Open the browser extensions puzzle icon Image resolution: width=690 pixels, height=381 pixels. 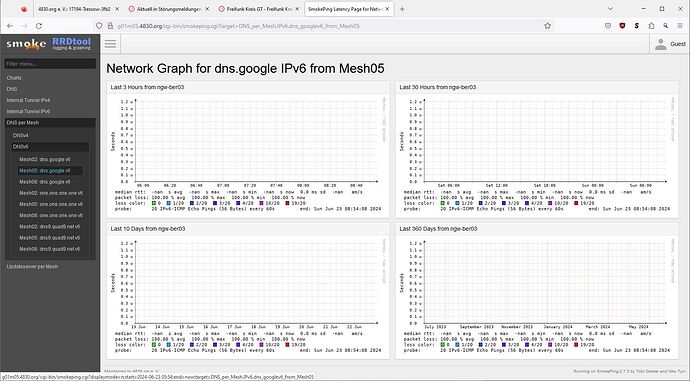651,26
